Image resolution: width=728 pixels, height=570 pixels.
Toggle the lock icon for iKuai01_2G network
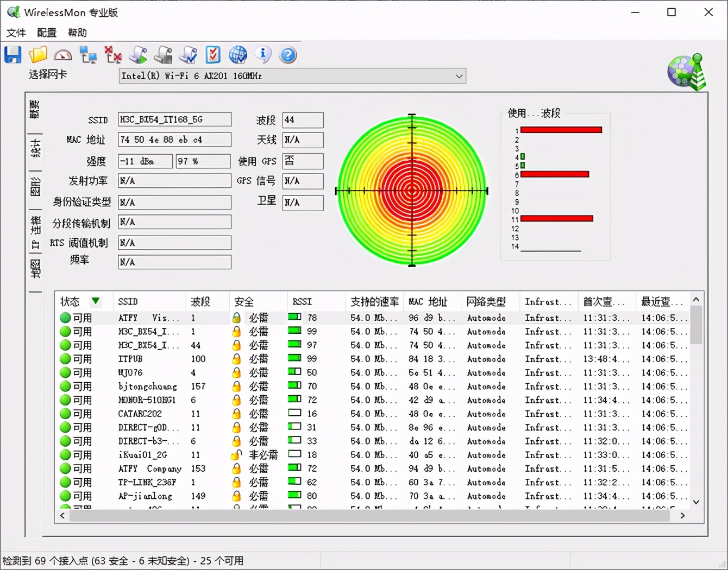(236, 454)
